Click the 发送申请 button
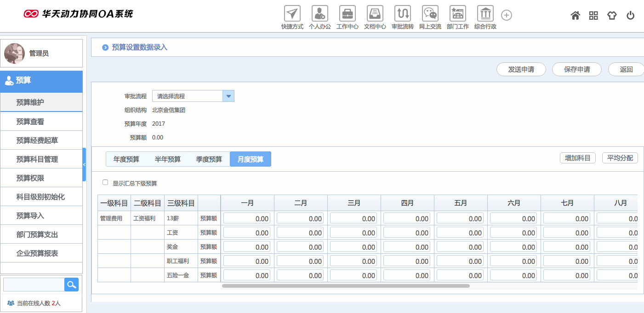 (x=521, y=69)
